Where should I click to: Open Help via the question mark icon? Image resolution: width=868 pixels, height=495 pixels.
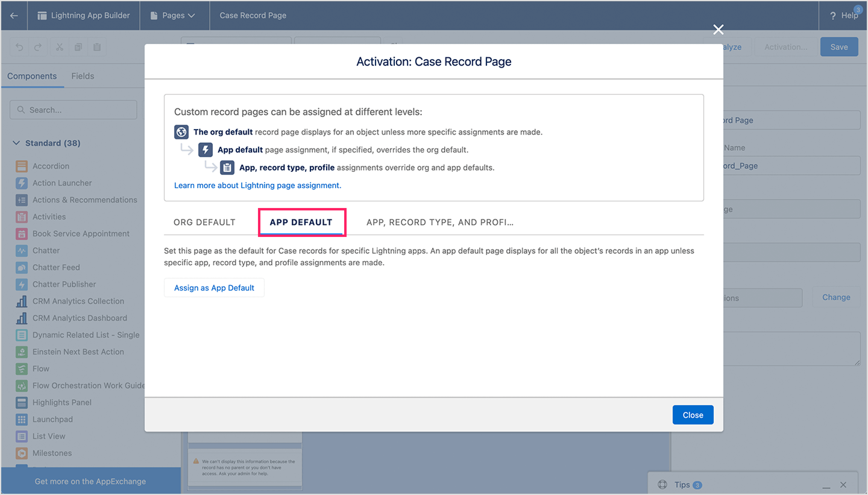pyautogui.click(x=833, y=15)
